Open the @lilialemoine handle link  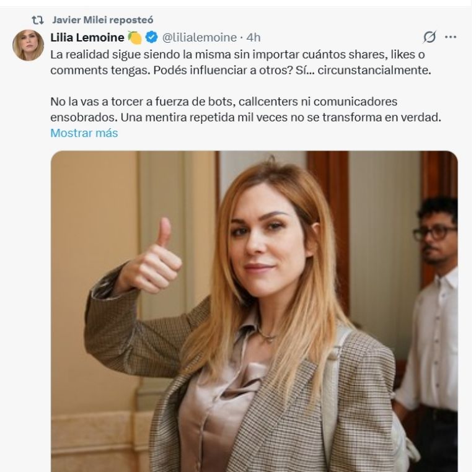click(x=200, y=38)
